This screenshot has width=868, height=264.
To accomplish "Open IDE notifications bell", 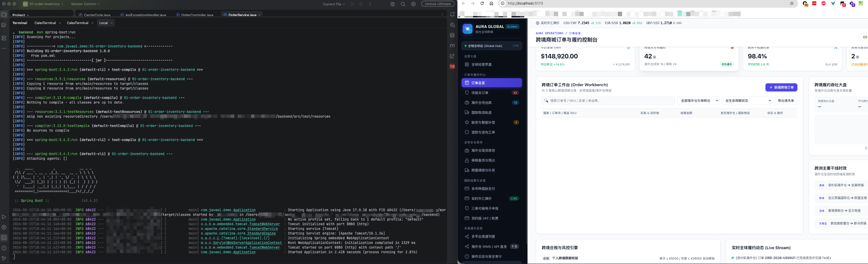I will (x=452, y=14).
